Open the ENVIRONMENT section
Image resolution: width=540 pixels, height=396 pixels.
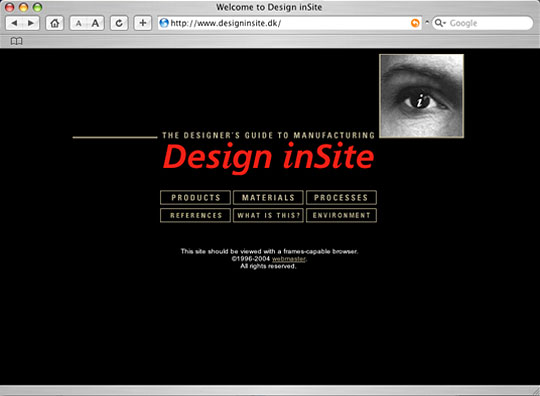[341, 216]
